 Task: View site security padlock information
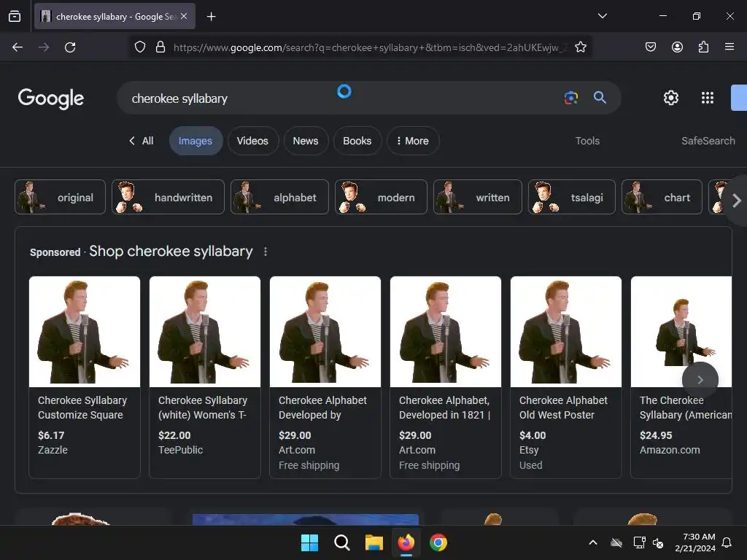[x=160, y=47]
